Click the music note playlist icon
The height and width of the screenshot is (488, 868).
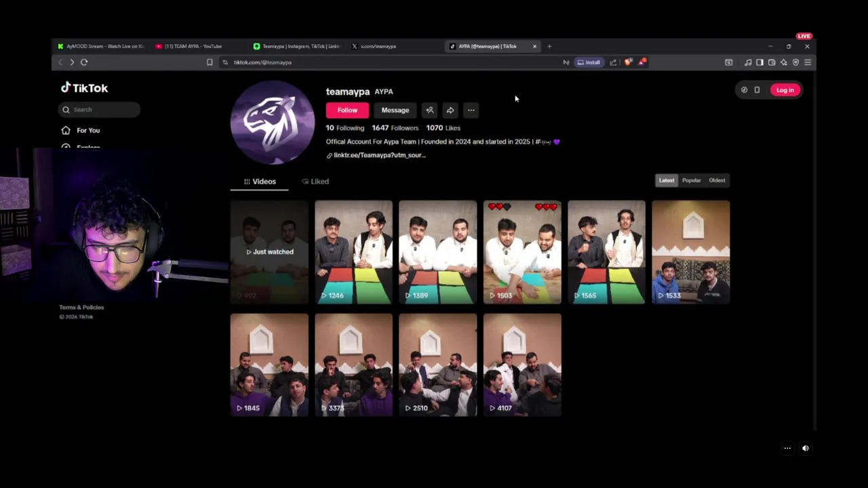[747, 62]
